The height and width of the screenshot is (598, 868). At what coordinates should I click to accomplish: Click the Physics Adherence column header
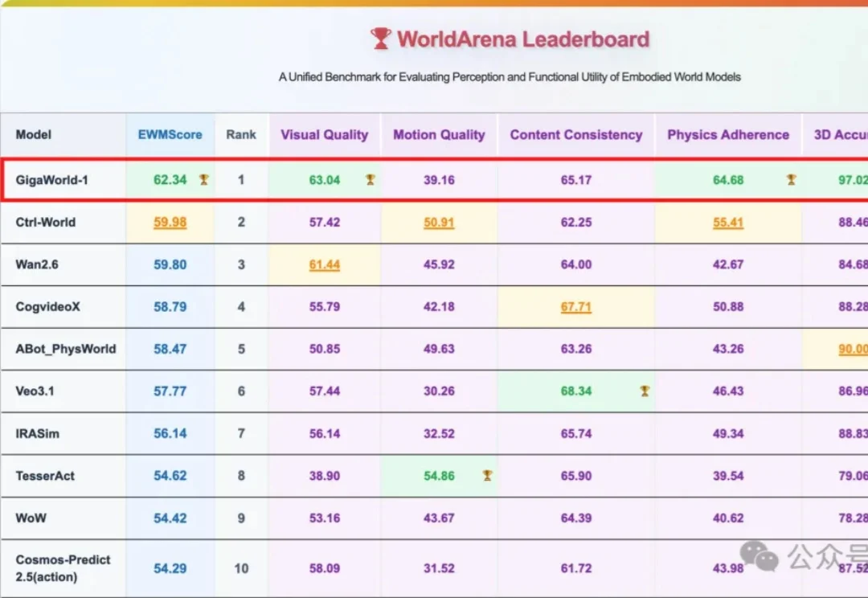click(x=728, y=135)
